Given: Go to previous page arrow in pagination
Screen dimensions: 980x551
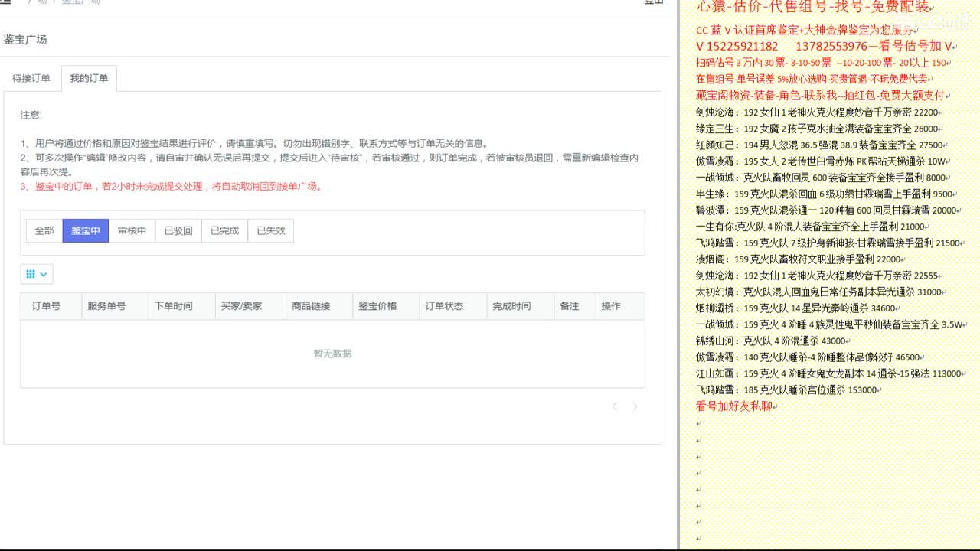Looking at the screenshot, I should (x=614, y=406).
